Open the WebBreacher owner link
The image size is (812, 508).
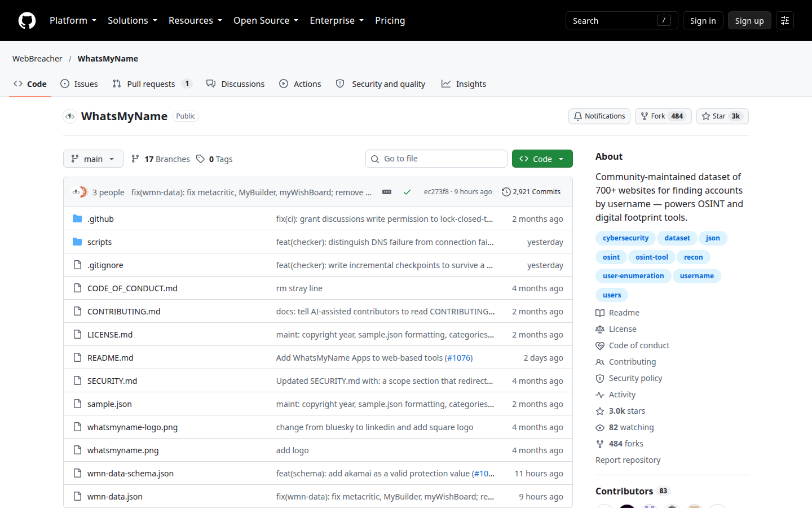[x=37, y=59]
